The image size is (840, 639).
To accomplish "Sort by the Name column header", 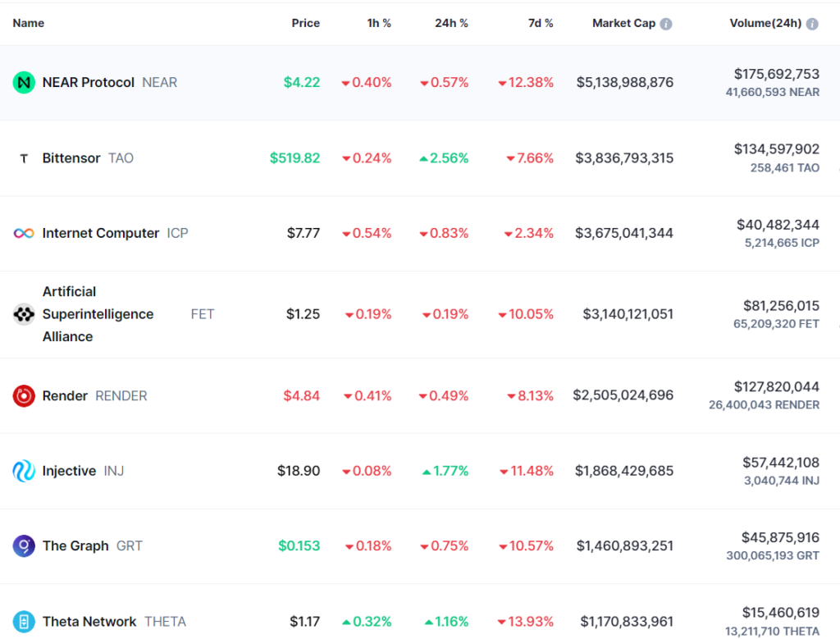I will [29, 23].
